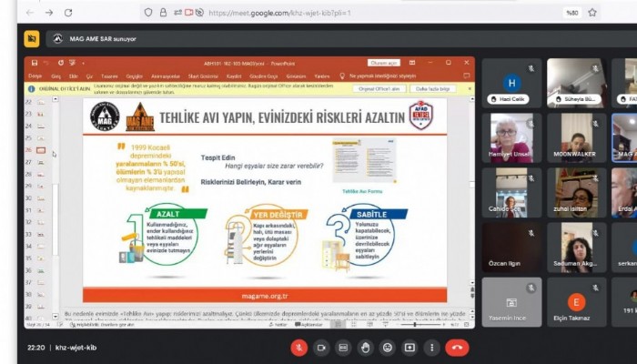Screen dimensions: 637x364
Task: Open the Gözden Geçir ribbon tab
Action: point(263,76)
